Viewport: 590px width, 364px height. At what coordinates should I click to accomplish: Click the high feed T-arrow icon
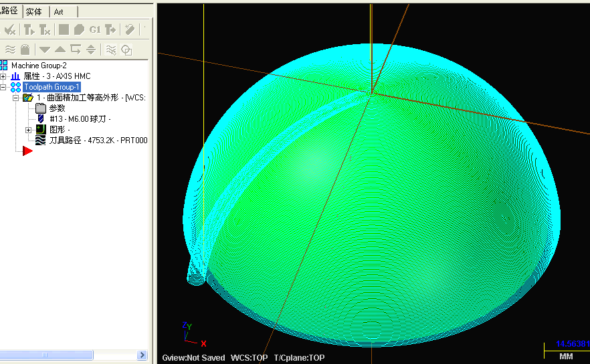tap(110, 29)
